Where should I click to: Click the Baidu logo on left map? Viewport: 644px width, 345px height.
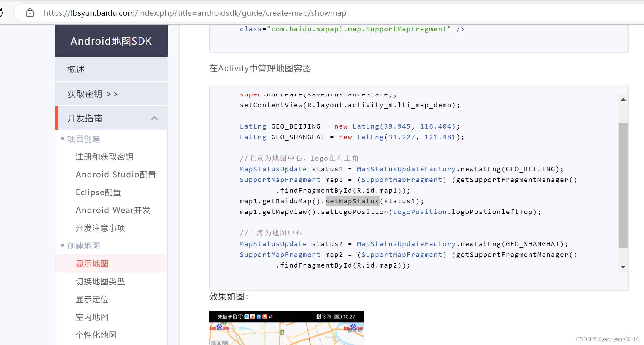point(219,327)
